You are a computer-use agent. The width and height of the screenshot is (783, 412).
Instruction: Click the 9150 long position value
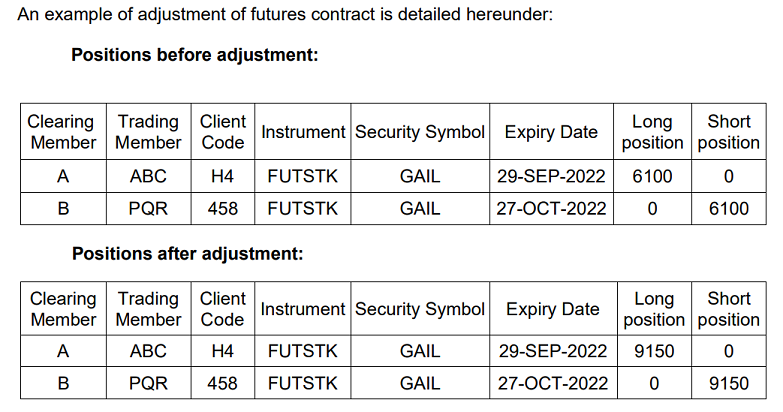tap(654, 351)
